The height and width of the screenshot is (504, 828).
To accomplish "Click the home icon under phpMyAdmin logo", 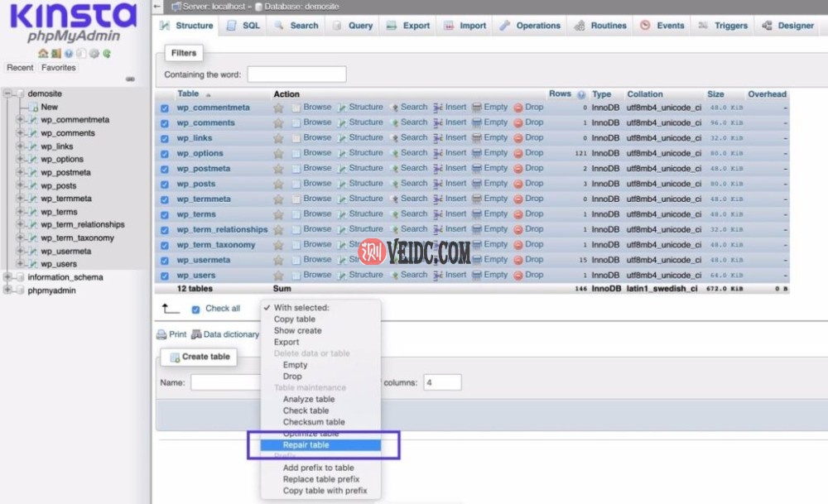I will [x=43, y=54].
